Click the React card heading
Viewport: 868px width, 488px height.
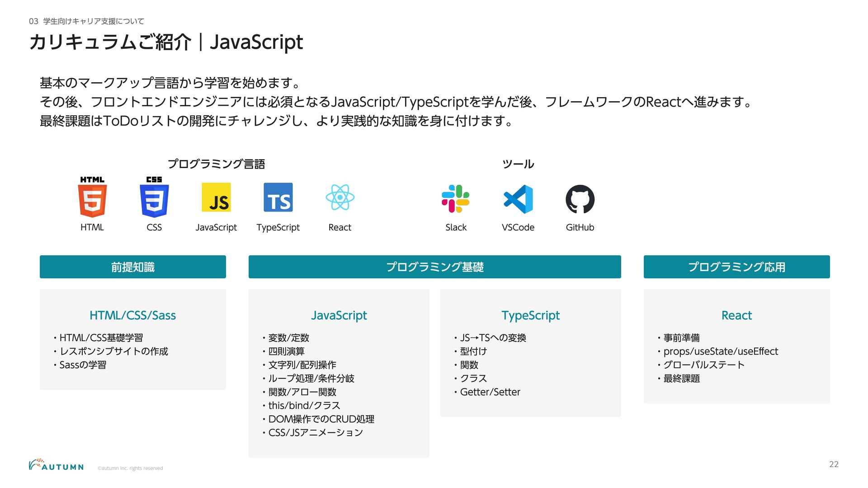[x=736, y=315]
